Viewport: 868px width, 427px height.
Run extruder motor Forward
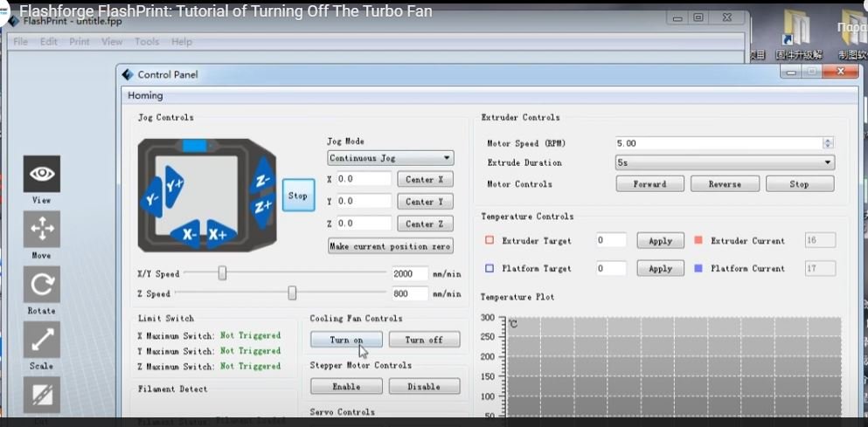coord(649,183)
